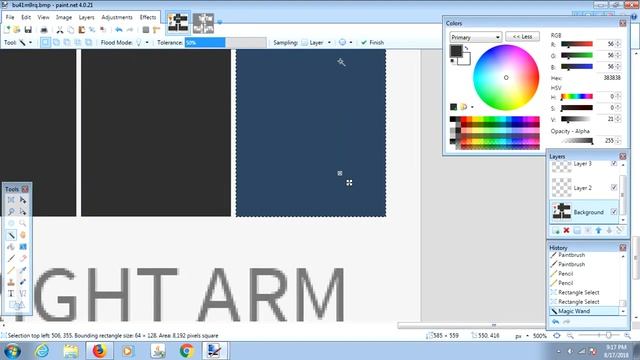The height and width of the screenshot is (360, 640).
Task: Select the Move Selected Pixels tool
Action: click(22, 200)
